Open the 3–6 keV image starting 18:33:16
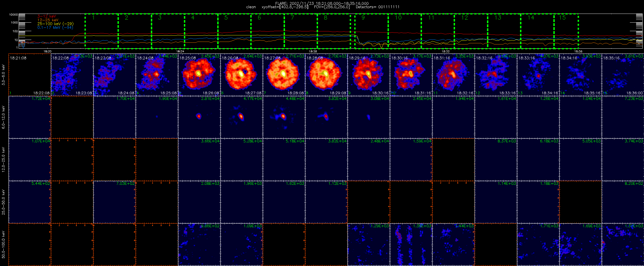Viewport: 644px width, 266px height. click(x=538, y=74)
